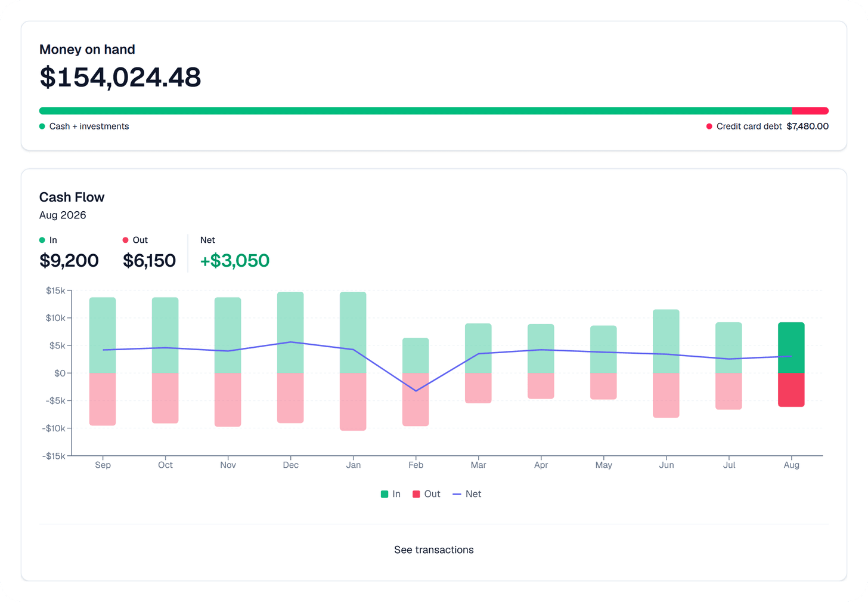Click the Feb month axis label

click(416, 465)
